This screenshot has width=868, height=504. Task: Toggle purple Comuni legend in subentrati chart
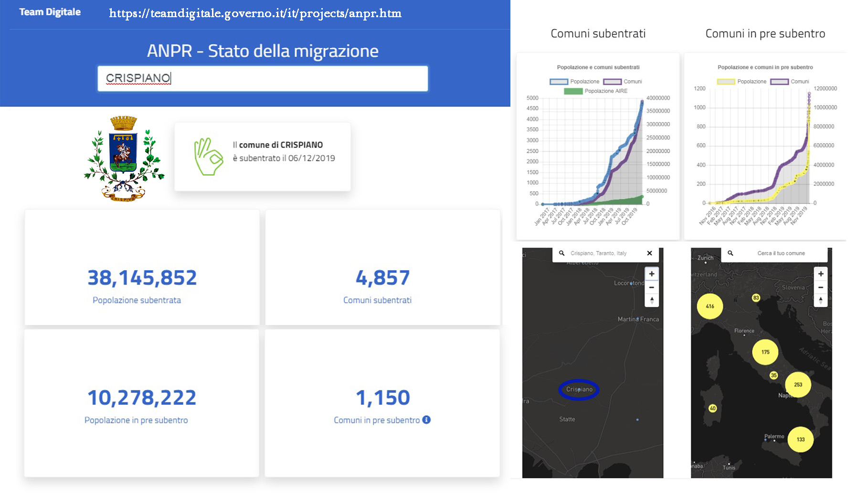pos(612,82)
